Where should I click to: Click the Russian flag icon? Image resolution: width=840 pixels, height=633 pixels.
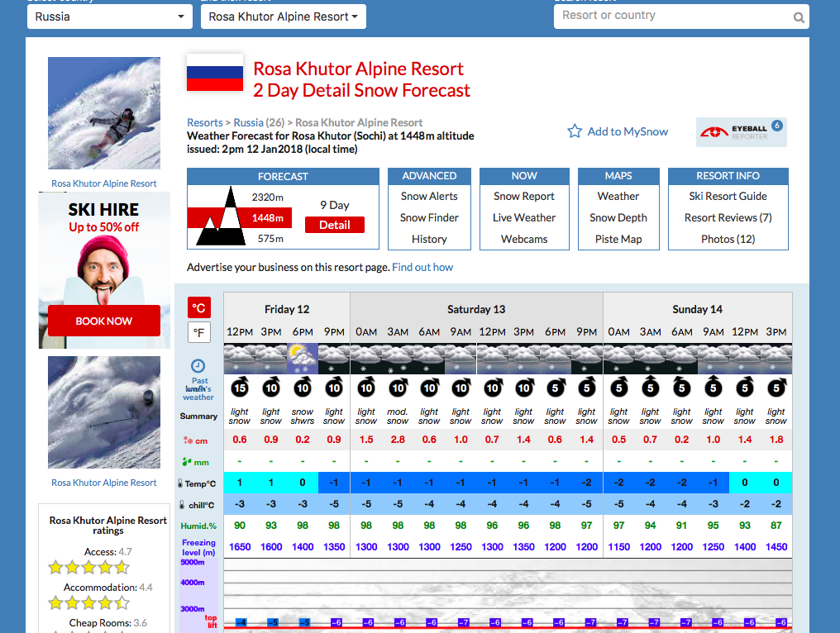tap(214, 73)
